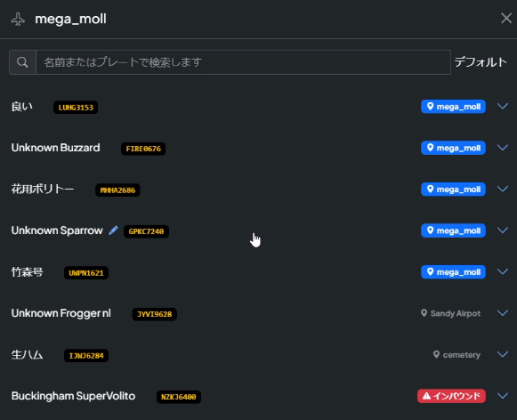
Task: Click the pencil edit icon beside Unknown Sparrow
Action: [x=113, y=230]
